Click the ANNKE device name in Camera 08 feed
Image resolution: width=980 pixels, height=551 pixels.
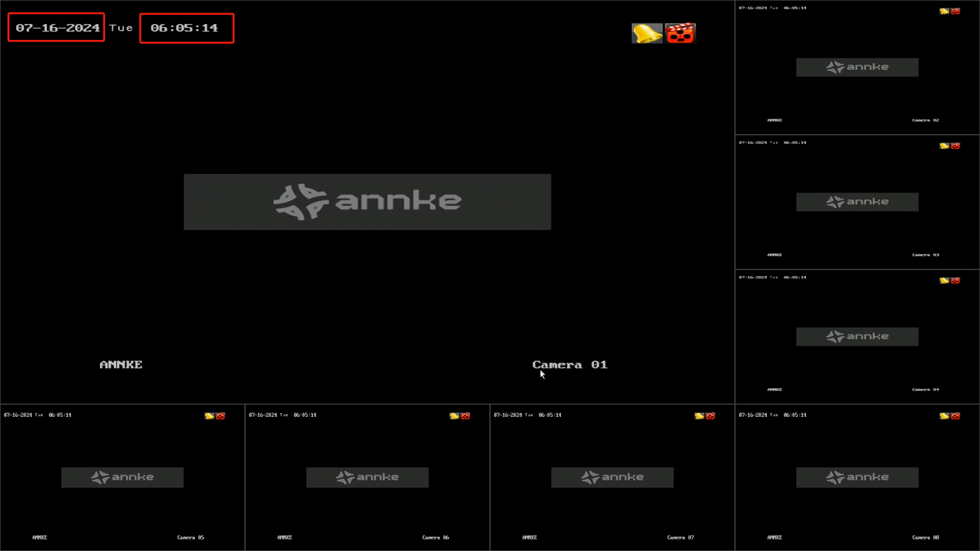(775, 538)
